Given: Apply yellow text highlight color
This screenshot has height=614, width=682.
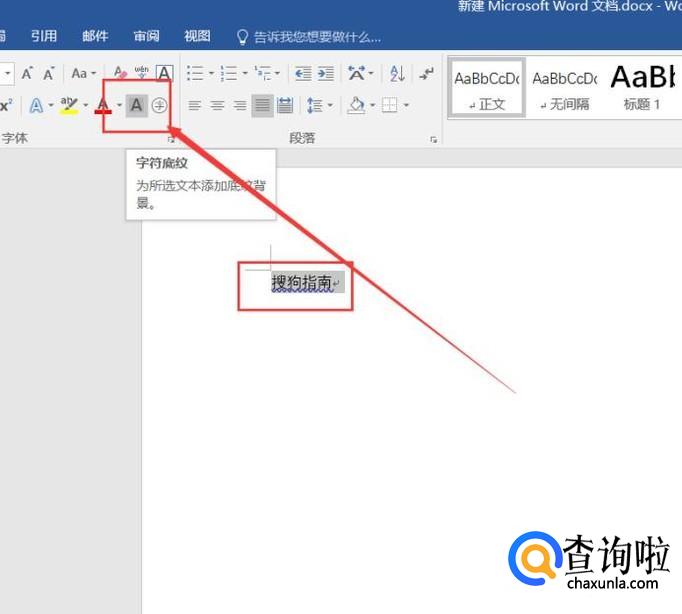Looking at the screenshot, I should click(69, 105).
